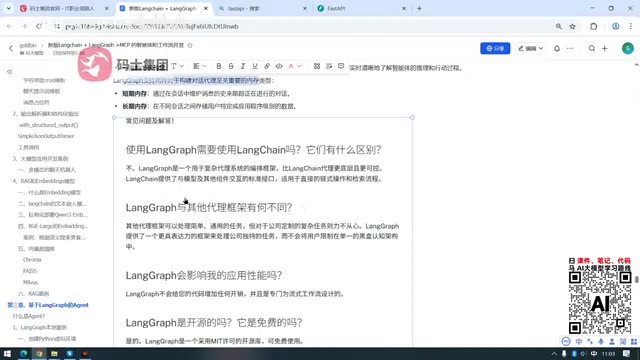Select outline item 'Chroma'

[32, 260]
